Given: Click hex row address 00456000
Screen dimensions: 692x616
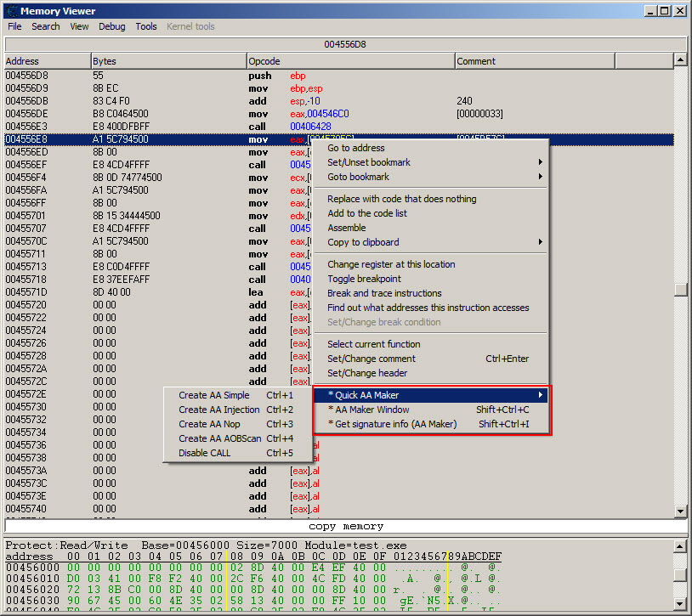Looking at the screenshot, I should pyautogui.click(x=32, y=567).
